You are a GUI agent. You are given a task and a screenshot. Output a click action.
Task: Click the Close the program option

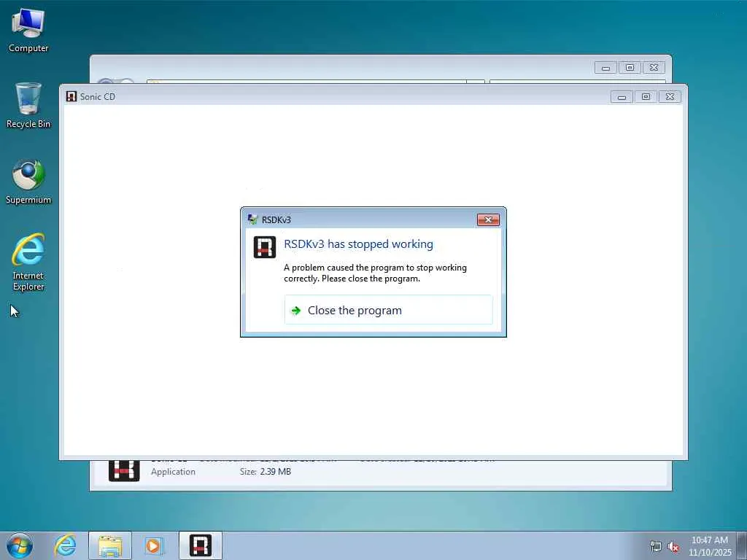click(388, 310)
